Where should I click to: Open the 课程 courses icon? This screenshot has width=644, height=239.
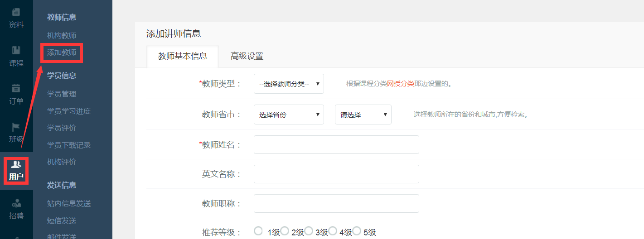(16, 56)
